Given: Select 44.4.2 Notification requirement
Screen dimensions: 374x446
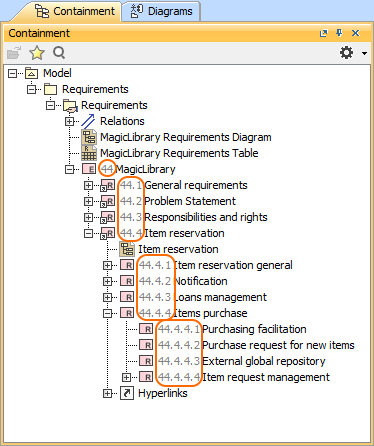Looking at the screenshot, I should pos(183,281).
